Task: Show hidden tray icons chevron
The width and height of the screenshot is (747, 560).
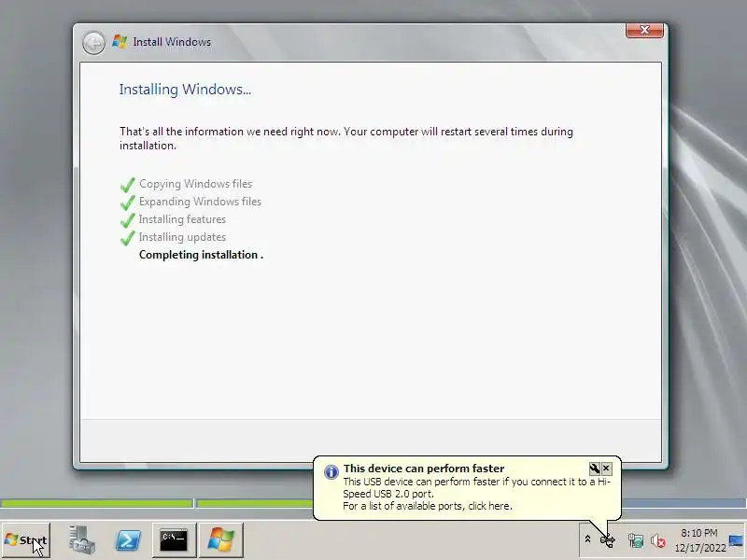Action: pos(587,539)
